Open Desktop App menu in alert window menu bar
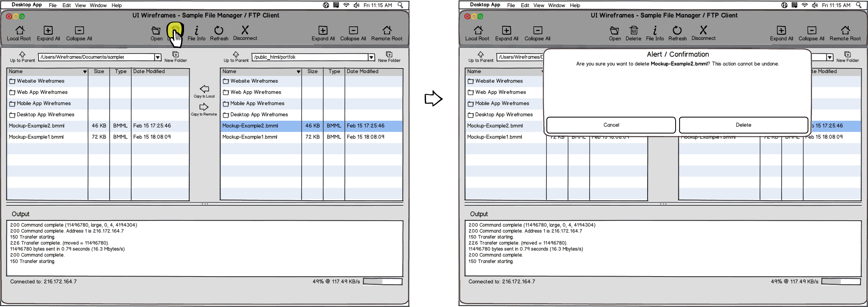Image resolution: width=868 pixels, height=307 pixels. coord(485,5)
